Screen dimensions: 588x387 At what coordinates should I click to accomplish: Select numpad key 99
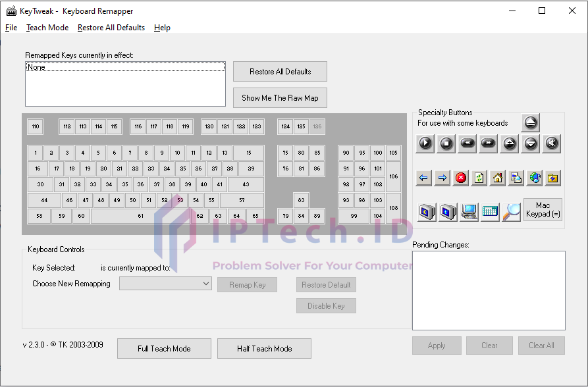click(354, 216)
